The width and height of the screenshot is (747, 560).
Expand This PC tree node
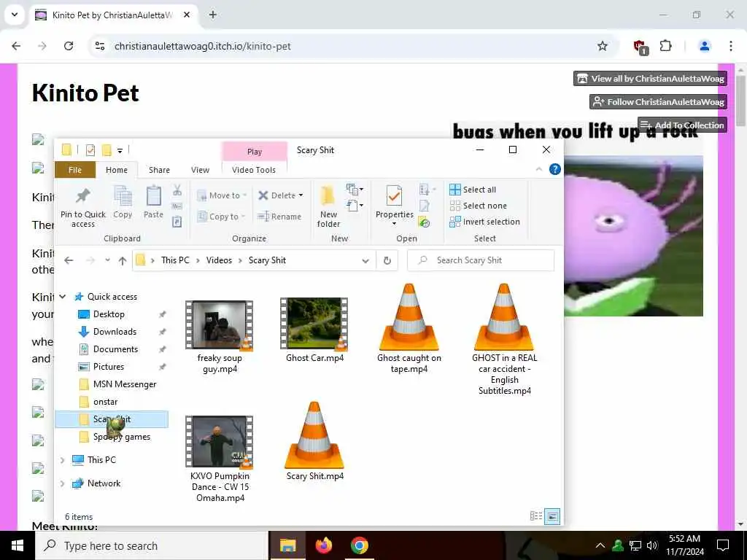coord(63,460)
